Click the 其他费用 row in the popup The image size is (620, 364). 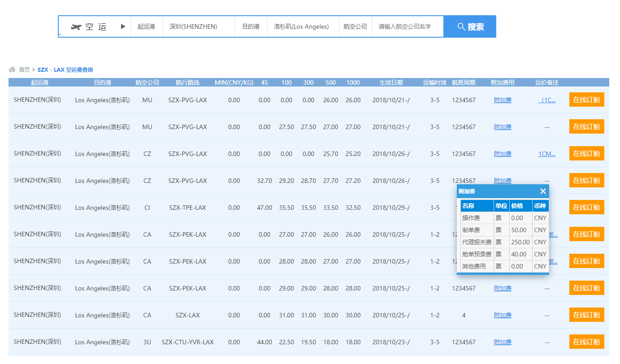click(x=504, y=266)
